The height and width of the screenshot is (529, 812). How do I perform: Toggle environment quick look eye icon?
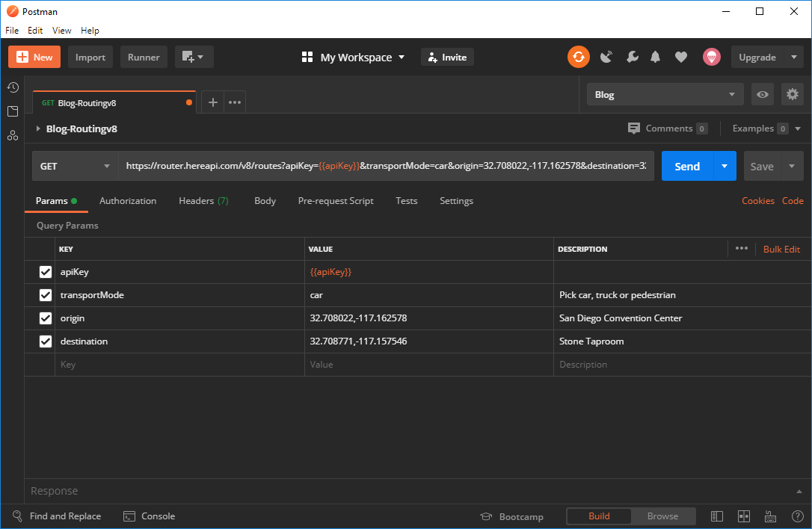[x=763, y=94]
